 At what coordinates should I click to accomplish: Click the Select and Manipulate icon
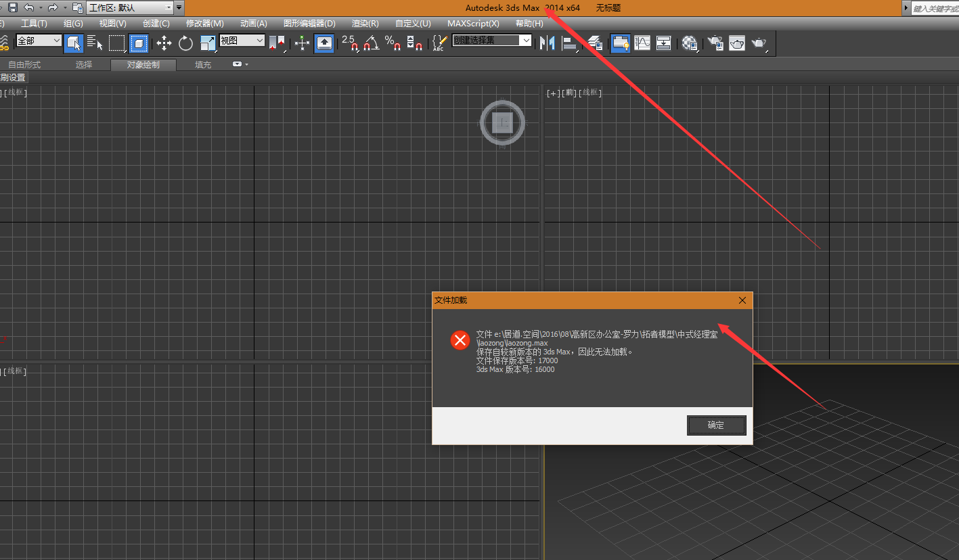(x=303, y=43)
